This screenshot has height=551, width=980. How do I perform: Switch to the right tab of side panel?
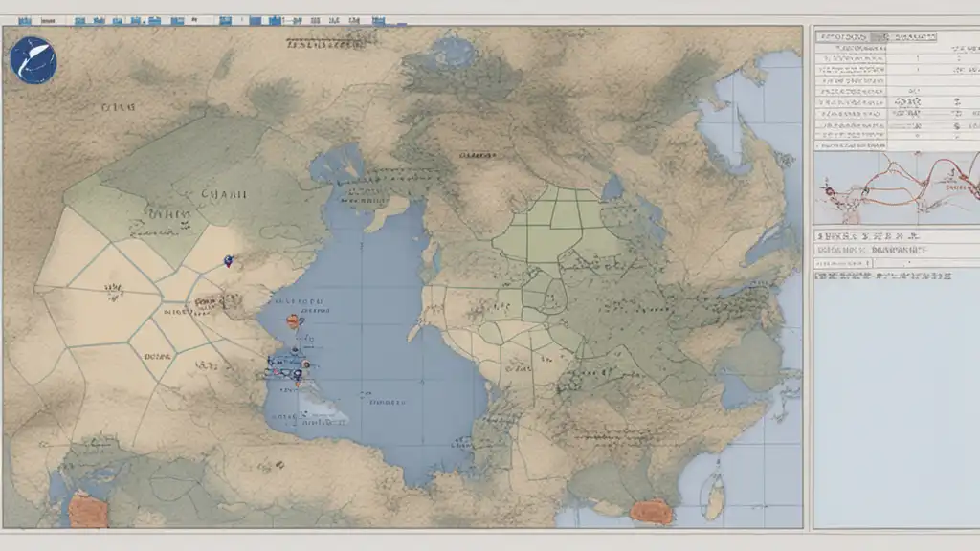(x=912, y=37)
